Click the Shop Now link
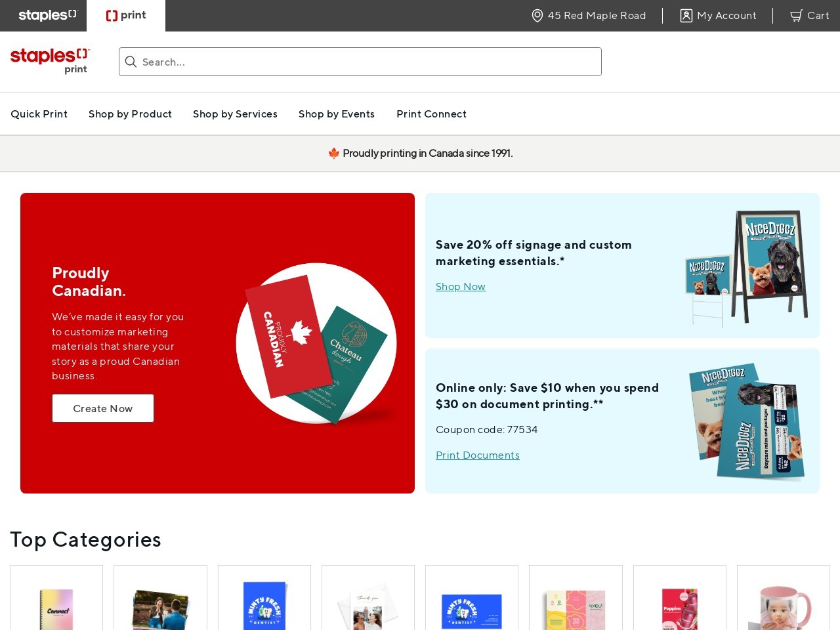The width and height of the screenshot is (840, 630). tap(461, 286)
